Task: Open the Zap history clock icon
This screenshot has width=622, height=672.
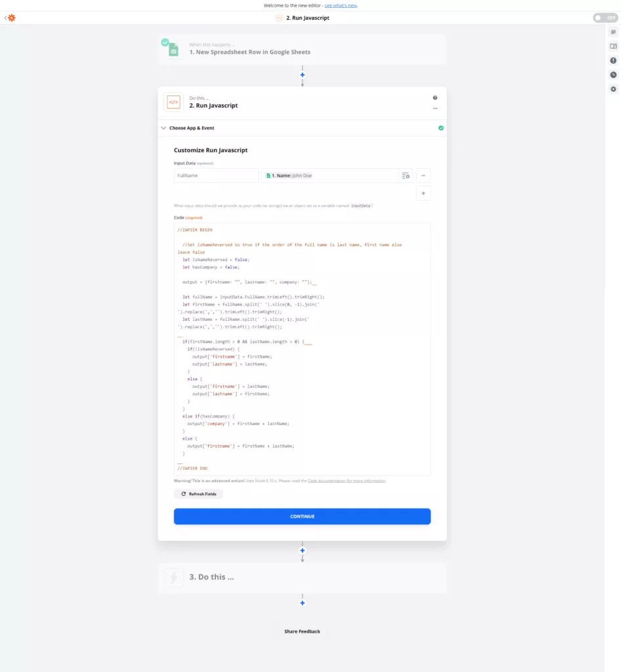Action: coord(613,75)
